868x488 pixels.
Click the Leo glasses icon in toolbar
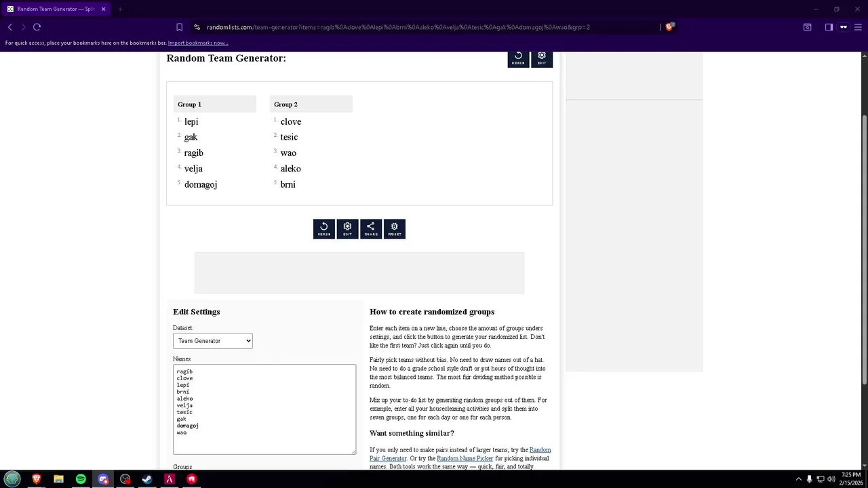tap(844, 27)
